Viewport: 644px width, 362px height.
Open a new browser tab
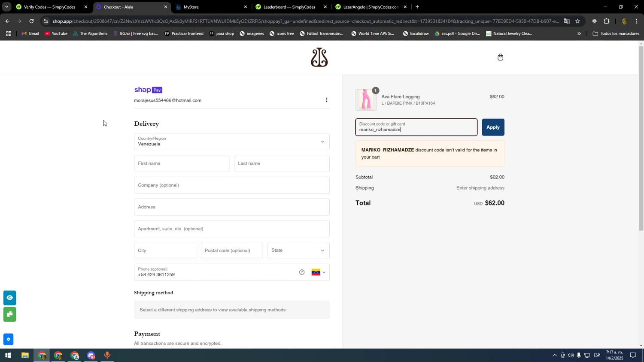(x=417, y=7)
